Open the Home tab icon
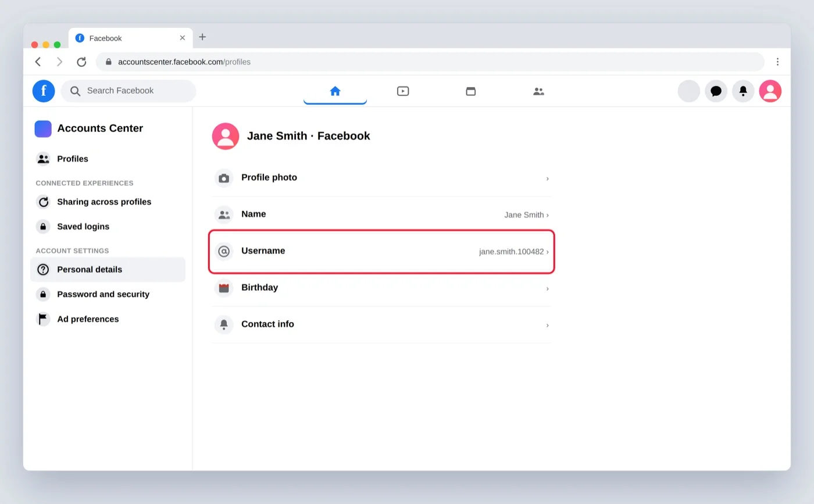This screenshot has height=504, width=814. 335,91
